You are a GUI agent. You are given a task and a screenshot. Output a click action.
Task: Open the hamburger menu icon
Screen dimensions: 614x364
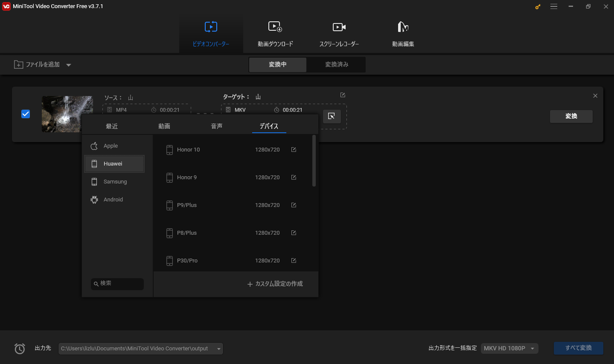(x=554, y=6)
